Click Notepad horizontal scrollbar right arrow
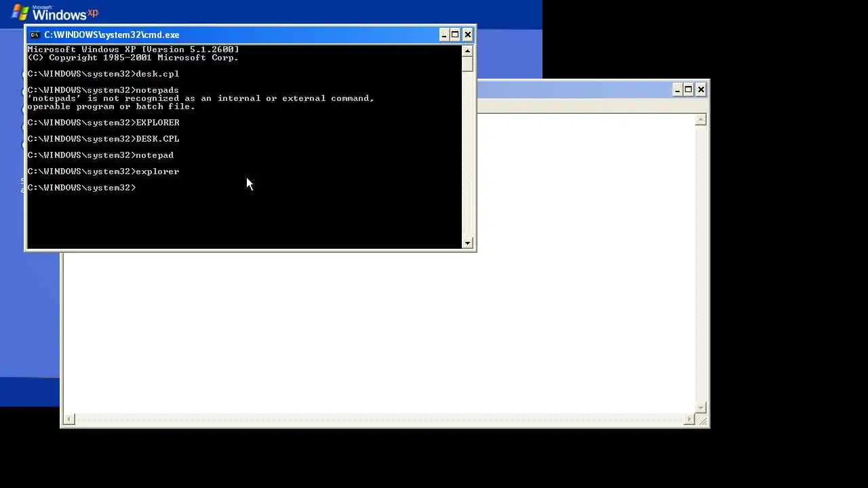Screen dimensions: 868x488 (690, 419)
